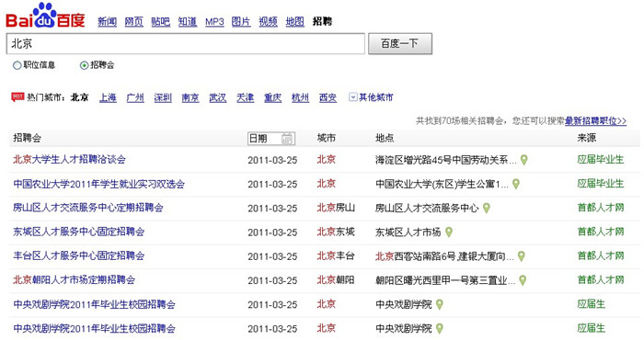Viewport: 644px width, 340px height.
Task: Open map pin for 海淀区增光路45号 location
Action: (524, 160)
